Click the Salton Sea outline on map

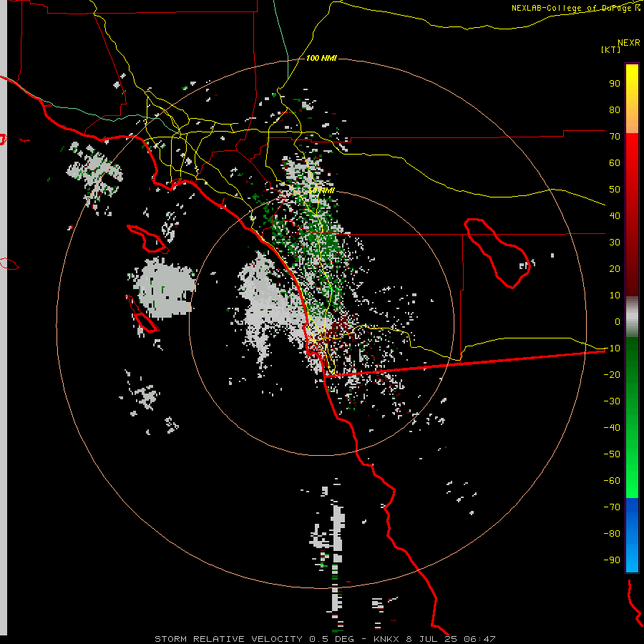497,253
